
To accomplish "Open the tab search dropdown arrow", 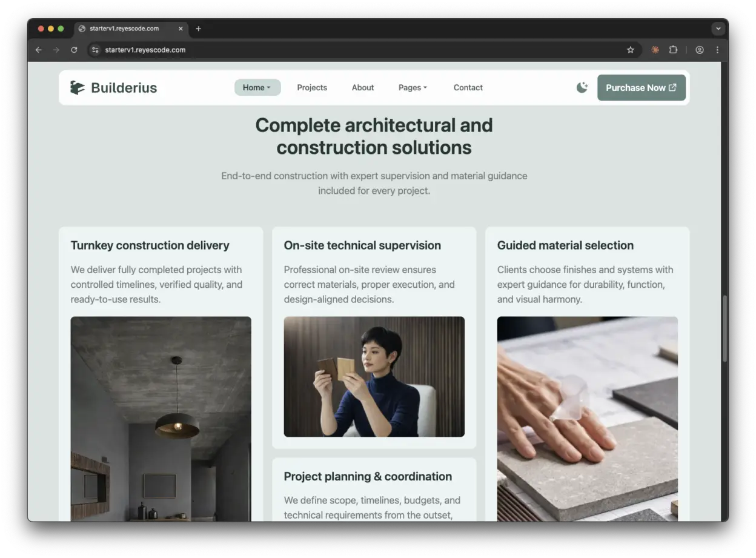I will coord(718,28).
